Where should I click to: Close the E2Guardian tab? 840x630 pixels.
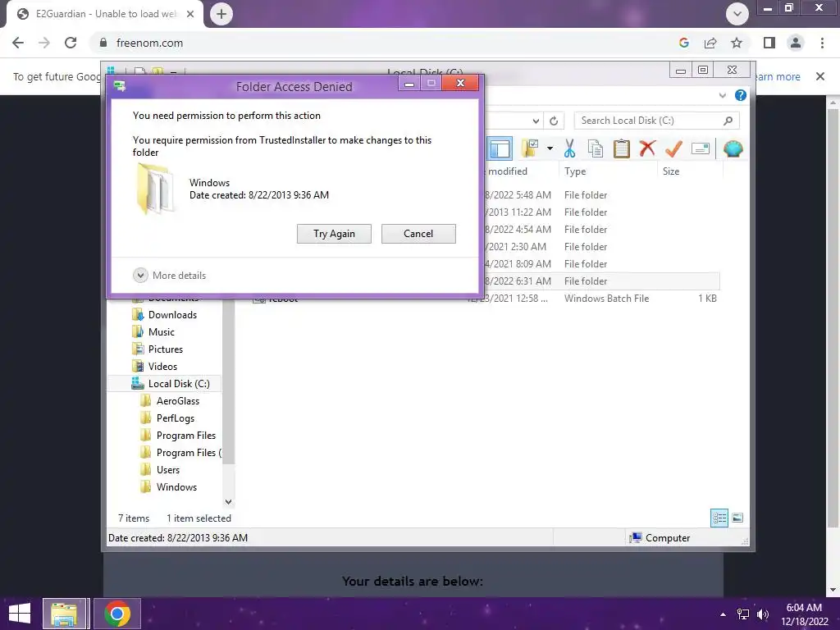(190, 14)
